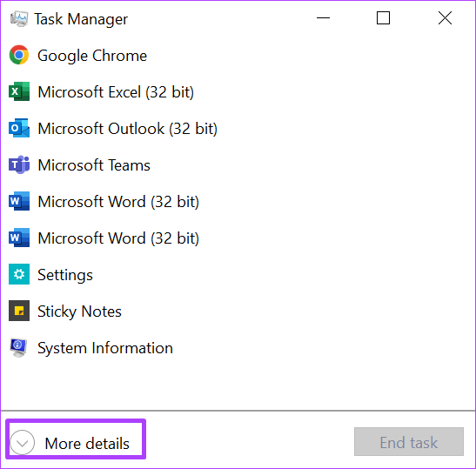476x469 pixels.
Task: Click the teal Settings gear icon
Action: [x=19, y=274]
